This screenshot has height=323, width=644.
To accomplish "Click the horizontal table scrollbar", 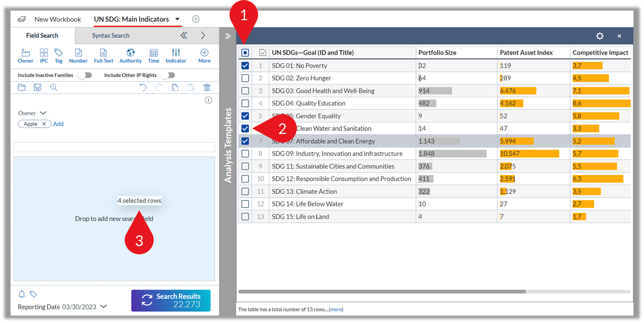I will pos(382,291).
